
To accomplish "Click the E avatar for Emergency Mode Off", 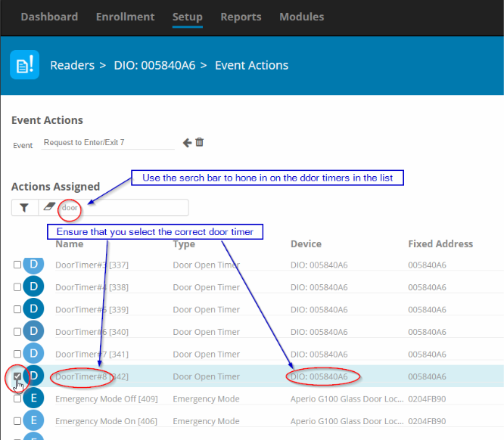I will pos(34,398).
